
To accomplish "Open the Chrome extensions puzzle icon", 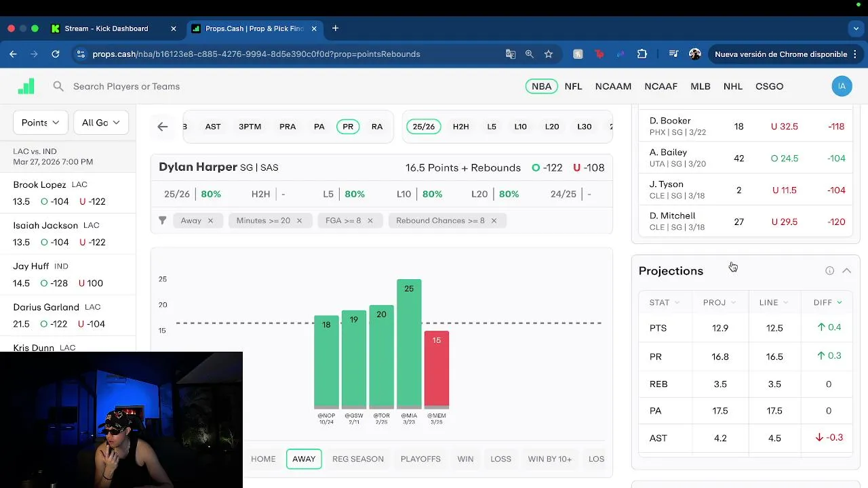I will tap(642, 54).
